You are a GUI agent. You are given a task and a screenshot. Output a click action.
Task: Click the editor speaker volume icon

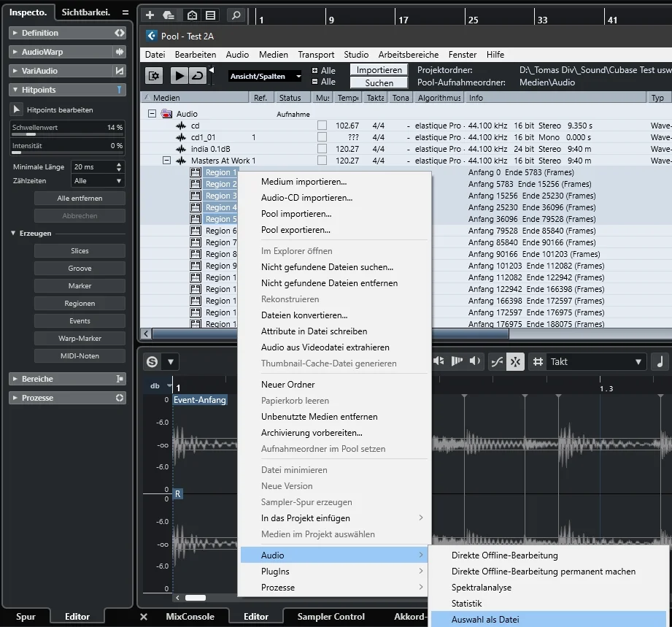point(474,361)
